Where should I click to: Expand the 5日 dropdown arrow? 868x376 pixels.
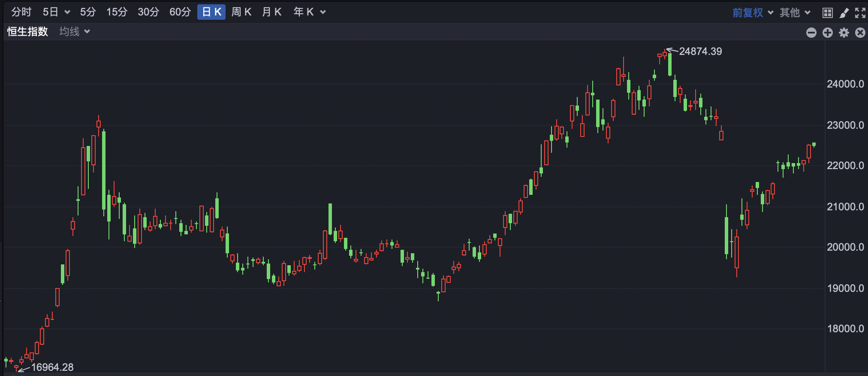point(67,12)
